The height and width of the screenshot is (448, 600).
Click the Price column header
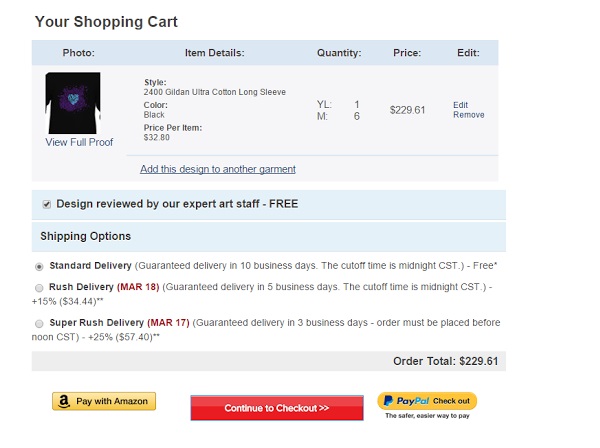[407, 53]
